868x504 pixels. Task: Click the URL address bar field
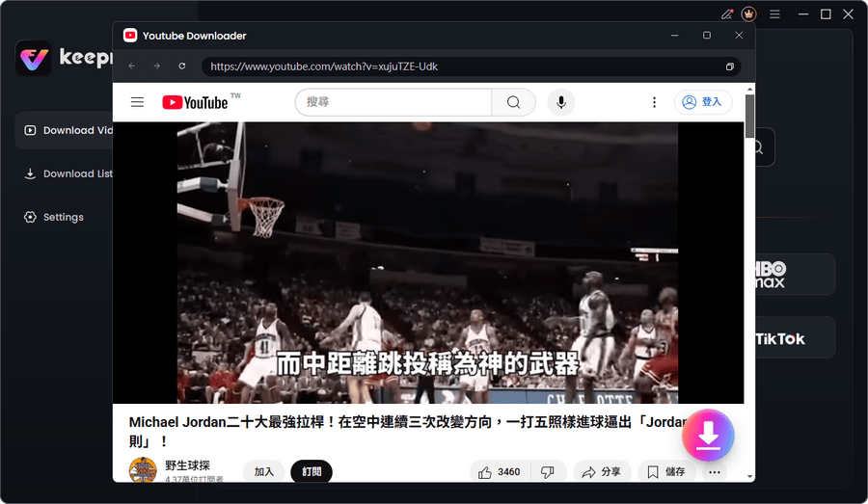point(471,66)
